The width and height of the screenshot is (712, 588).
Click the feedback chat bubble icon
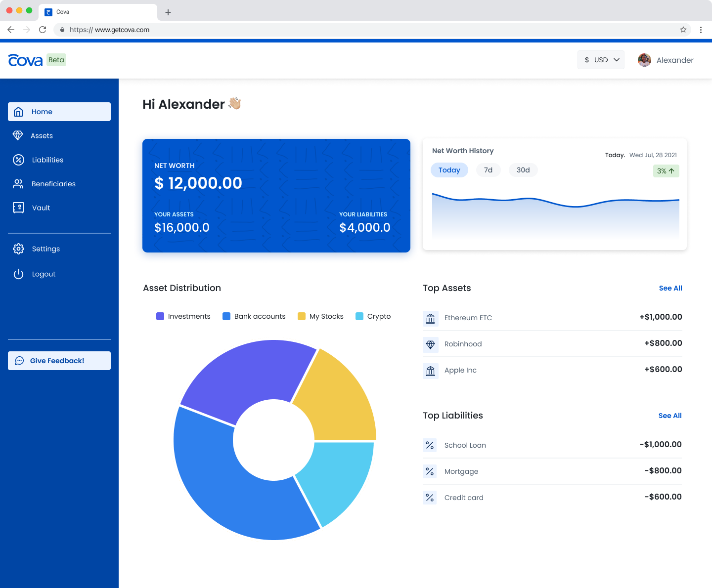(19, 361)
